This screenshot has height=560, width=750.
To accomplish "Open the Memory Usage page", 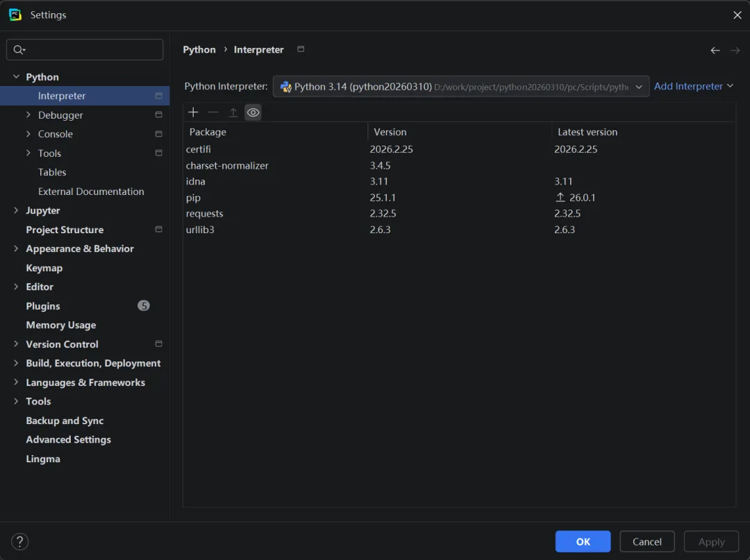I will (85, 325).
